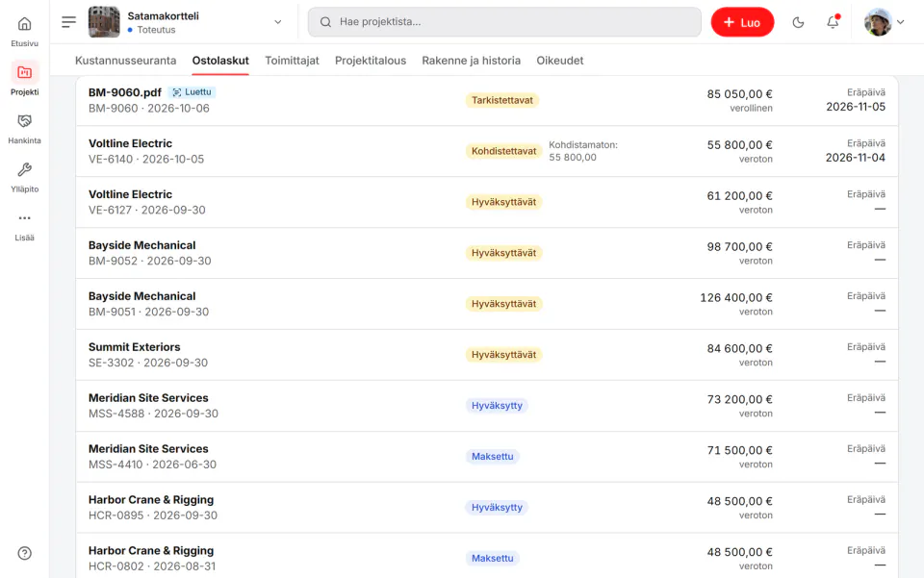The image size is (924, 578).
Task: Toggle the sidebar hamburger menu
Action: (x=69, y=22)
